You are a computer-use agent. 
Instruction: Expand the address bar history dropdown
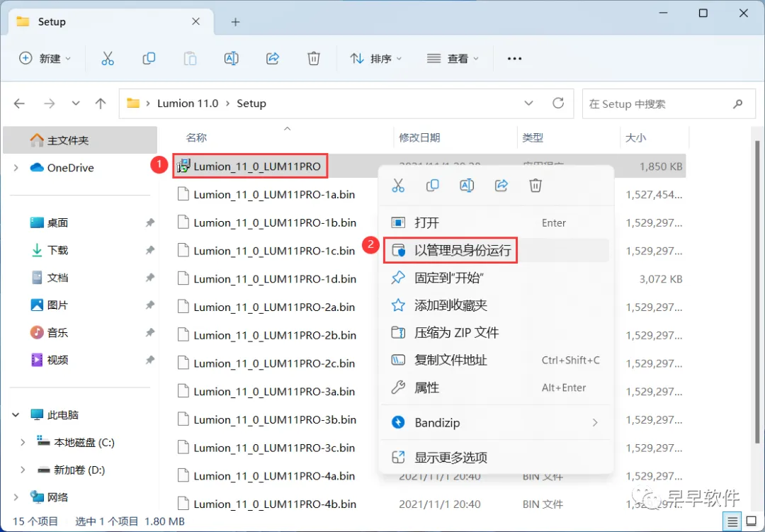(528, 103)
